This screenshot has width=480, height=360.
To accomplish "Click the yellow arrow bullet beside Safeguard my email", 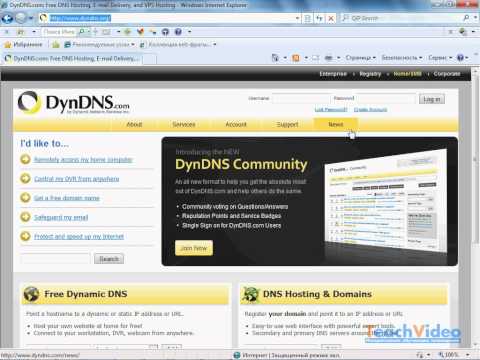I will click(25, 217).
